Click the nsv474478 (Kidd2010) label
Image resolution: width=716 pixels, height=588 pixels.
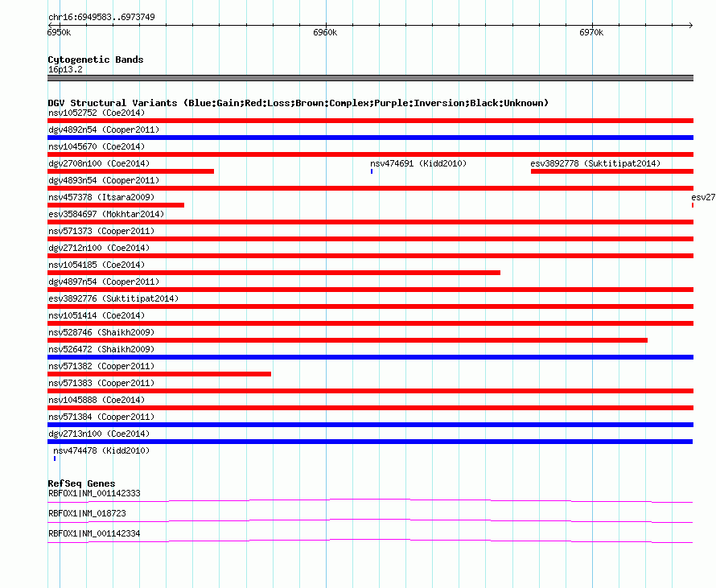pos(101,450)
